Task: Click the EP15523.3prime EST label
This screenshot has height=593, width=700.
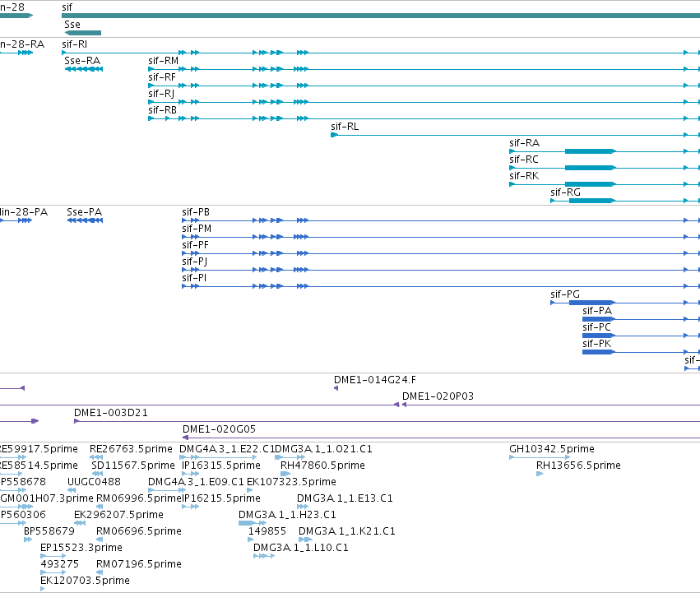Action: 81,549
